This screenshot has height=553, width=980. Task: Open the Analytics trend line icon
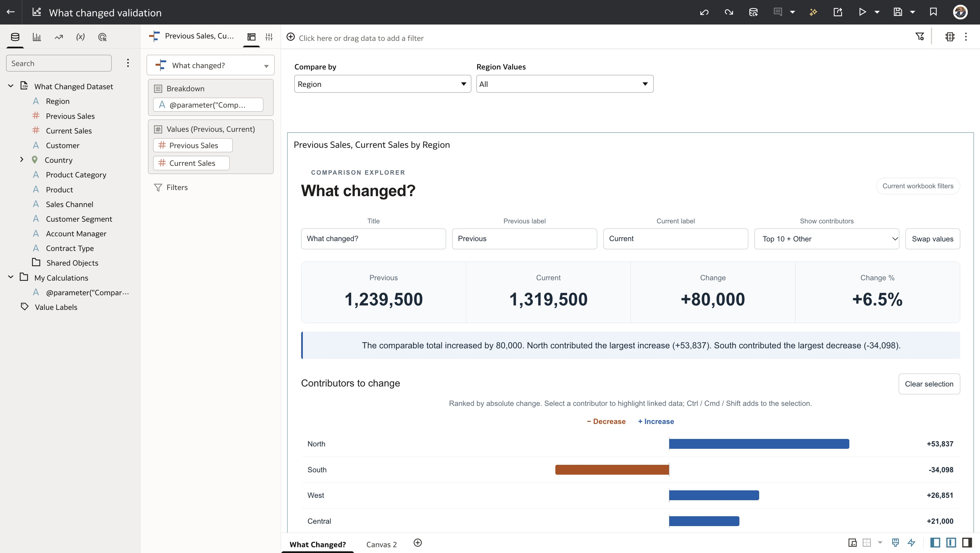[59, 37]
